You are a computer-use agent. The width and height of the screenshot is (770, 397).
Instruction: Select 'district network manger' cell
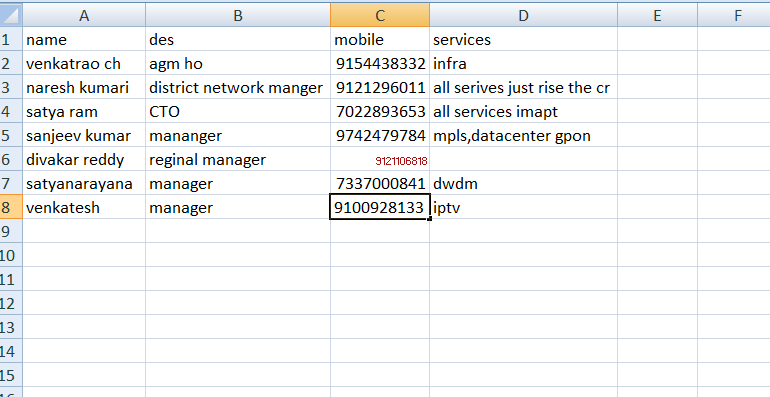tap(238, 87)
